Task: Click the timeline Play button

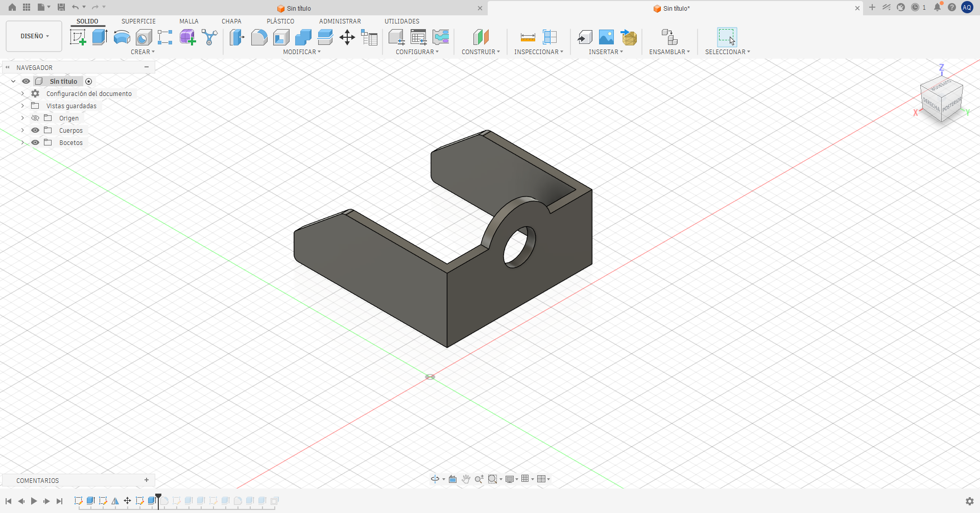Action: click(34, 501)
